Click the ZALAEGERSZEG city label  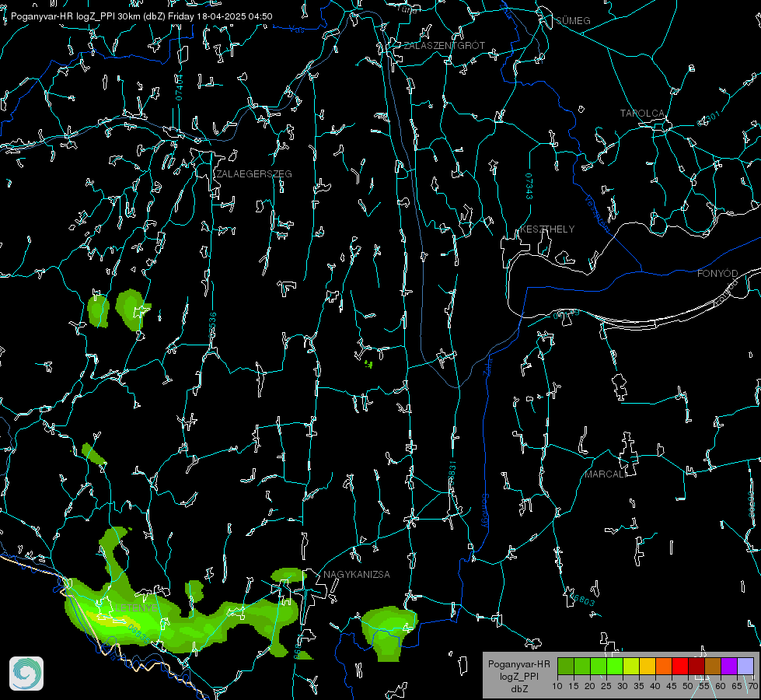[254, 173]
